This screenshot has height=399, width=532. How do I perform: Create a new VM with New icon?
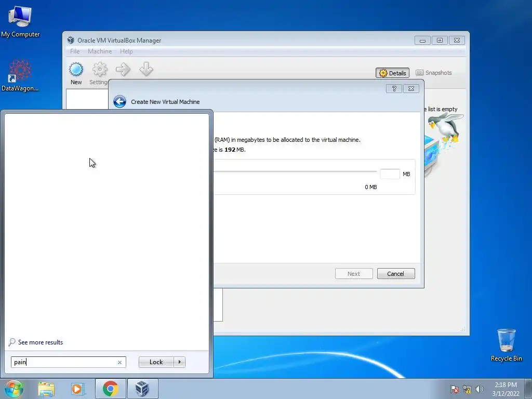76,73
